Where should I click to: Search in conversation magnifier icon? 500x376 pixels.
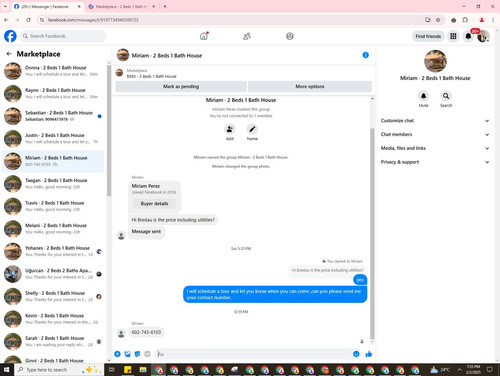coord(446,96)
